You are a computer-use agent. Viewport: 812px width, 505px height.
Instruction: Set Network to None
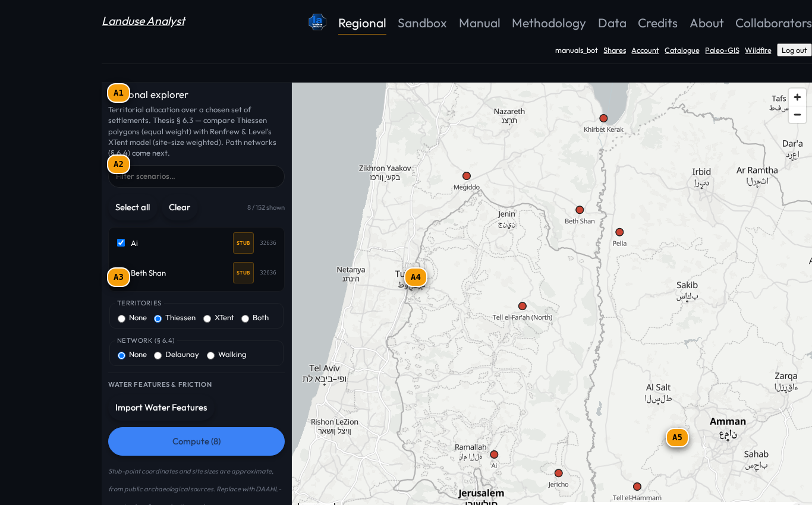point(122,355)
